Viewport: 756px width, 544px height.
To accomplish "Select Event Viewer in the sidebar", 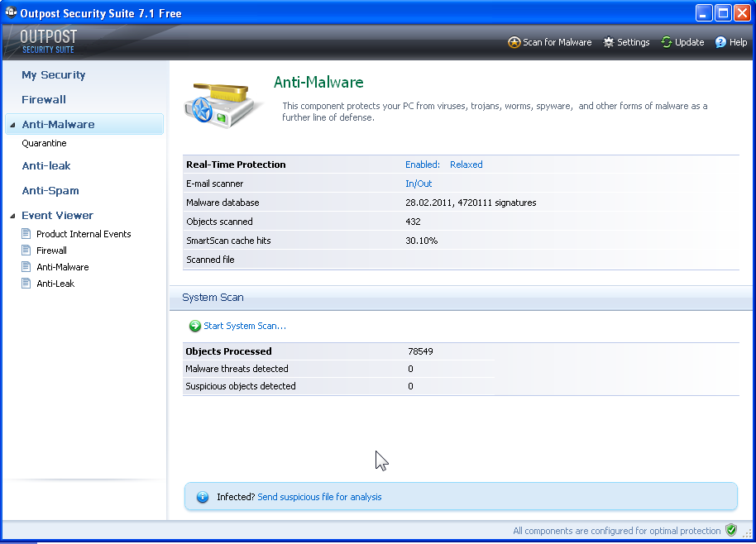I will click(57, 216).
